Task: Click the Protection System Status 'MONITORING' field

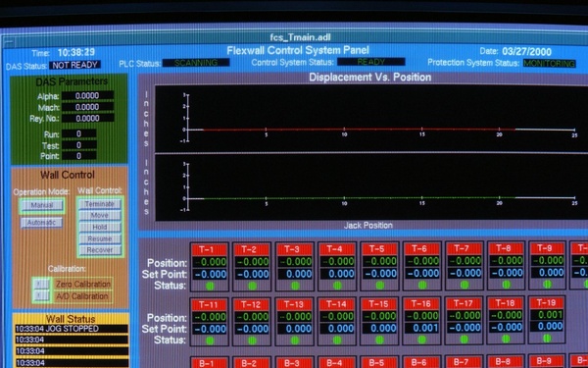Action: tap(550, 63)
